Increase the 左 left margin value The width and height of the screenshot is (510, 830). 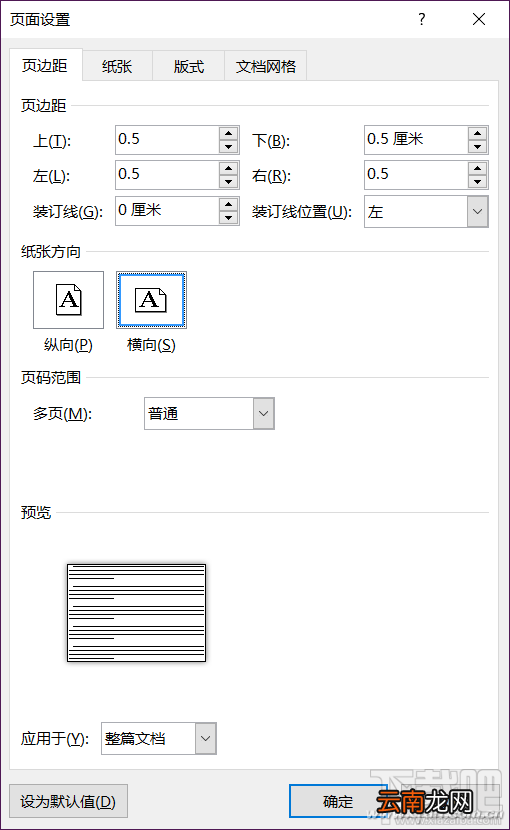point(228,168)
